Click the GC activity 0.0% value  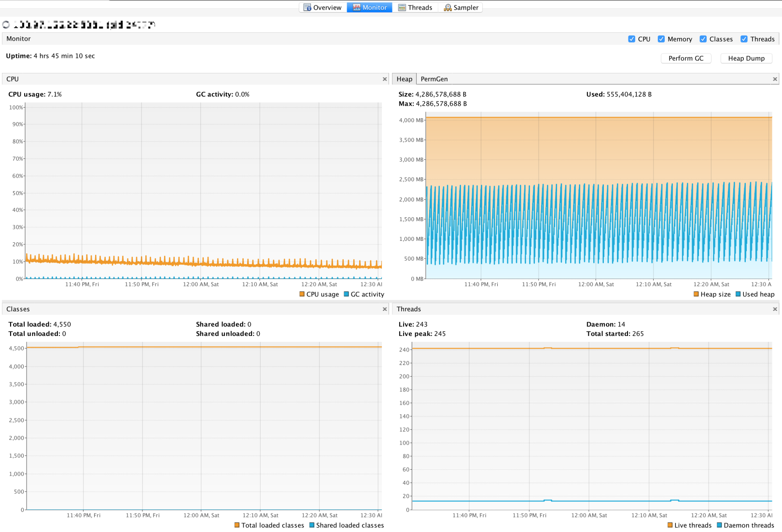click(242, 95)
